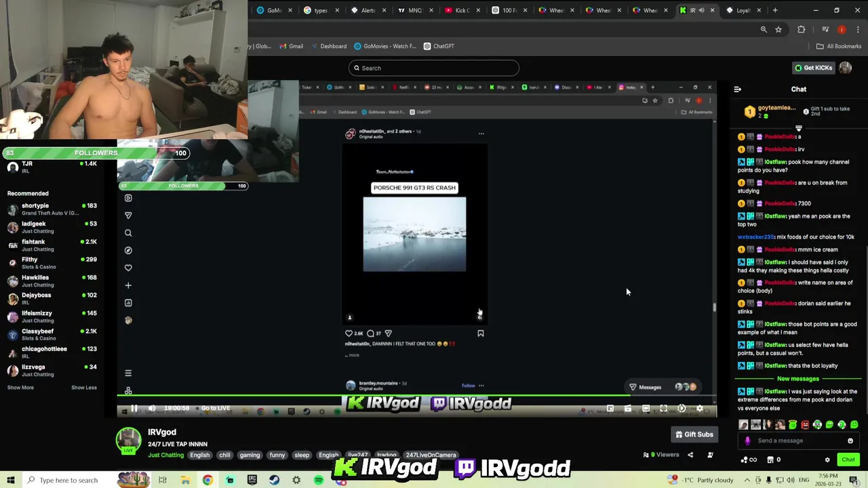Open Gift Subs button
868x488 pixels.
tap(694, 434)
